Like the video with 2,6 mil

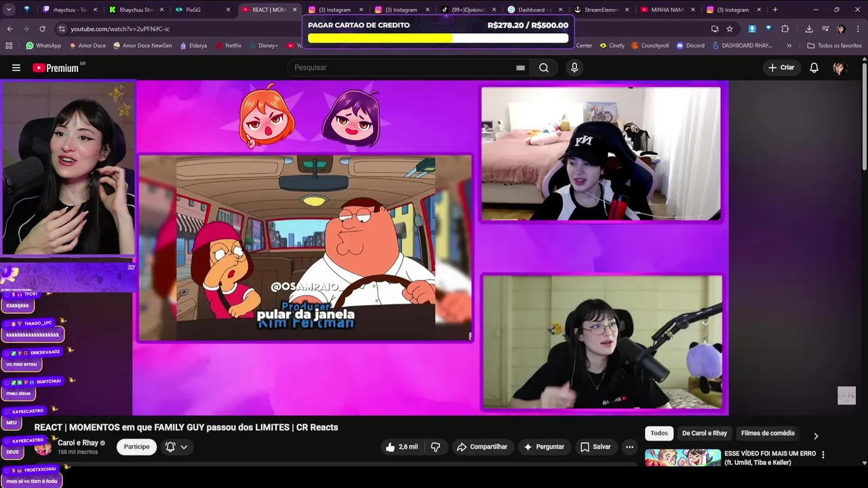coord(401,447)
